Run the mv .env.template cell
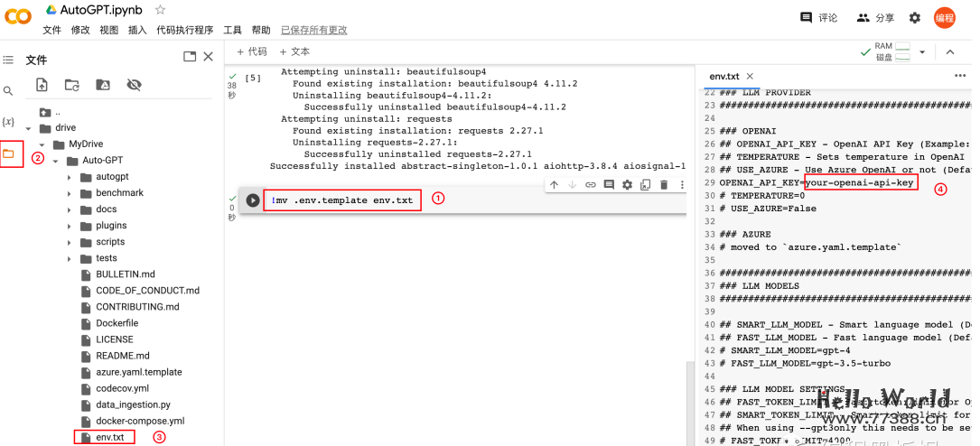This screenshot has width=980, height=446. 253,200
